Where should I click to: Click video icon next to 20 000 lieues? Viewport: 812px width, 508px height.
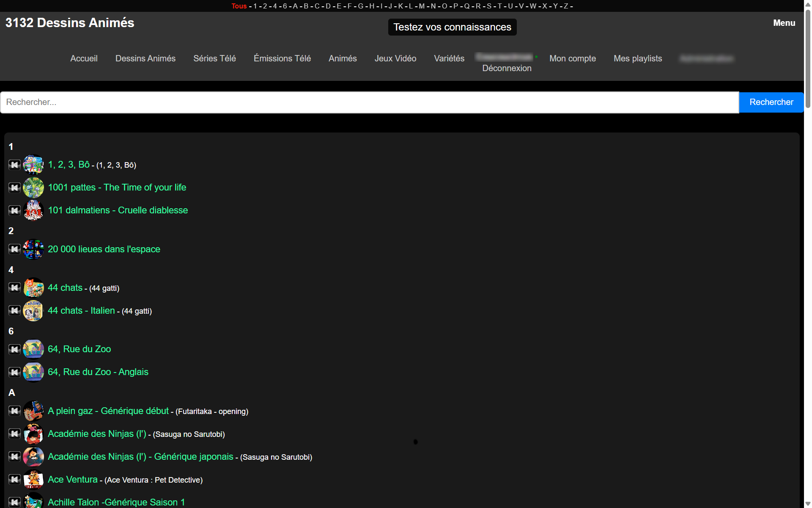(14, 249)
